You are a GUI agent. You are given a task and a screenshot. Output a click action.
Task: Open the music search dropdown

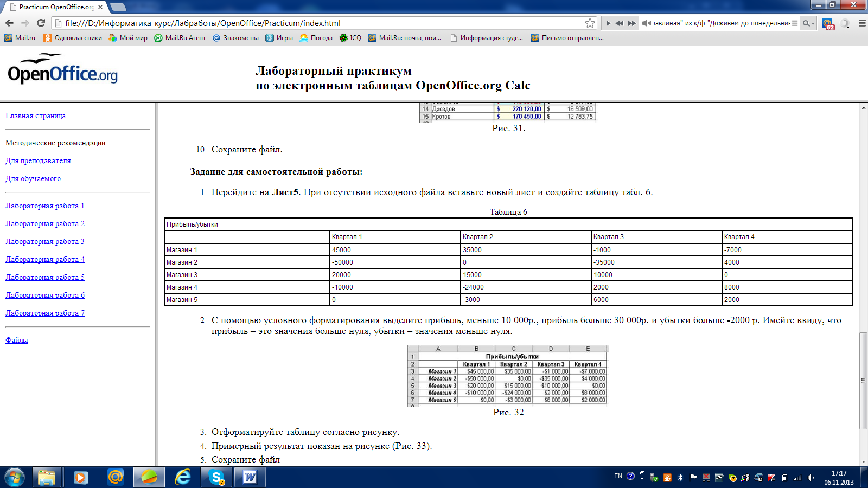pyautogui.click(x=808, y=23)
